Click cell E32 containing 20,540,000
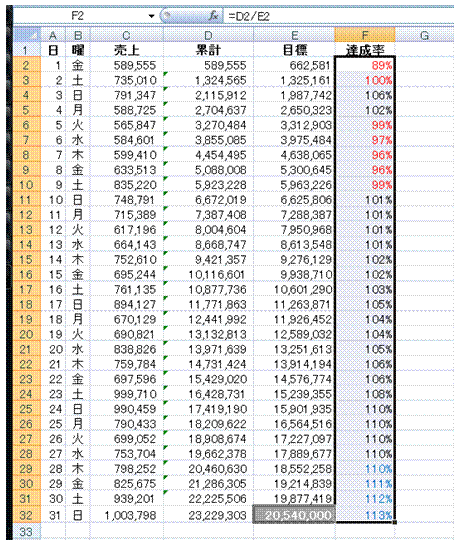 click(x=294, y=515)
